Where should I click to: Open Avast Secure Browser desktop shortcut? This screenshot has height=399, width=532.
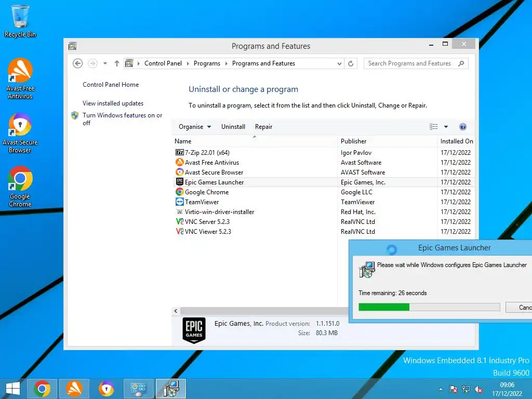pos(20,133)
